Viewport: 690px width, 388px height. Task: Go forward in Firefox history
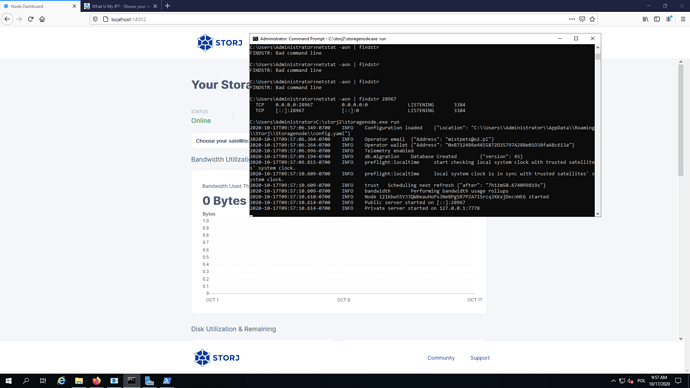[19, 19]
